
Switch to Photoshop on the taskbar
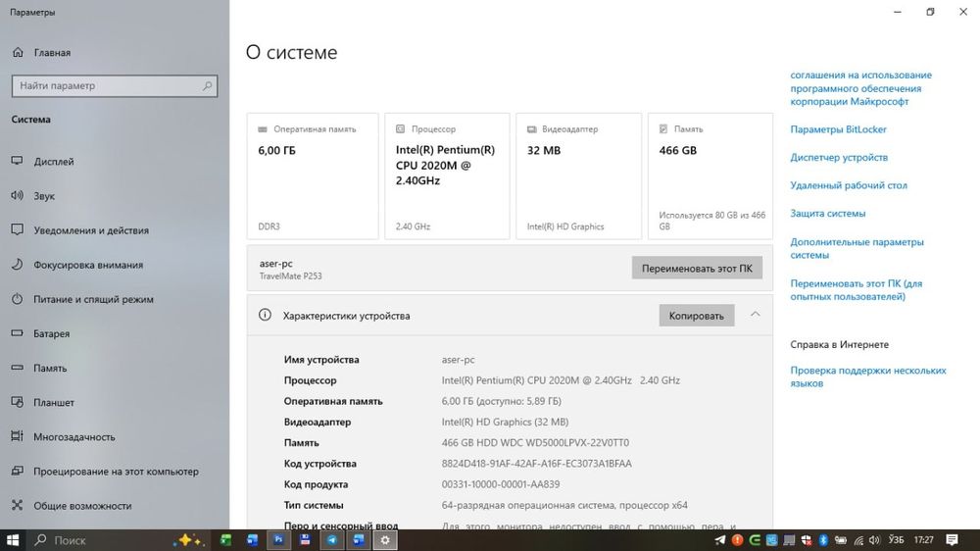pyautogui.click(x=278, y=540)
